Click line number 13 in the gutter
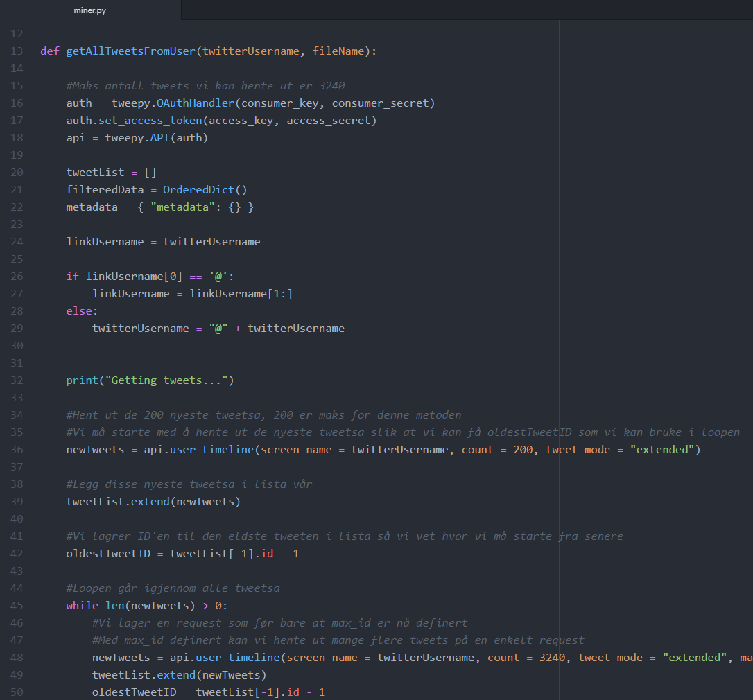This screenshot has width=753, height=700. [17, 51]
